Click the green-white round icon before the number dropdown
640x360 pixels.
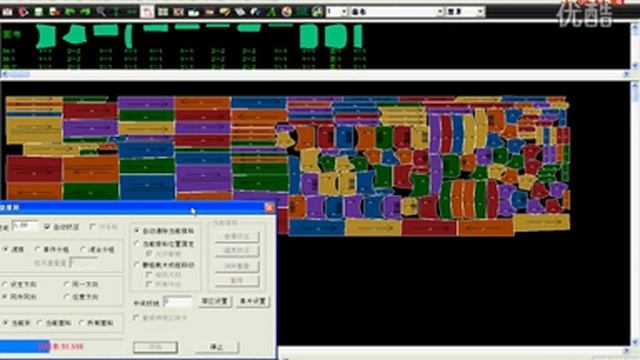(x=317, y=12)
